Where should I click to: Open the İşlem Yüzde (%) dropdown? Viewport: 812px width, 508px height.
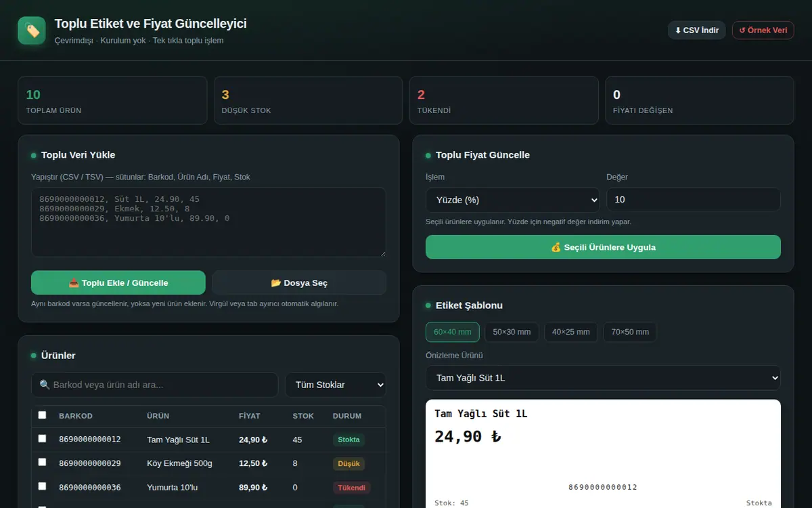512,200
